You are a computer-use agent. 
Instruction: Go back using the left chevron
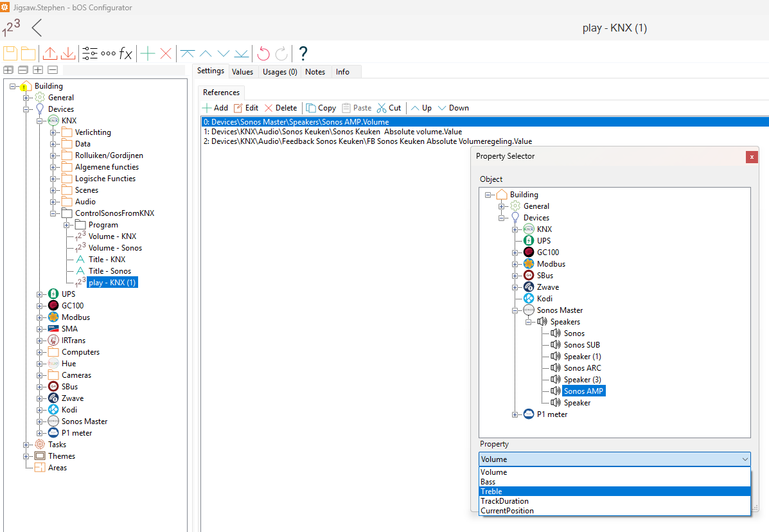37,28
